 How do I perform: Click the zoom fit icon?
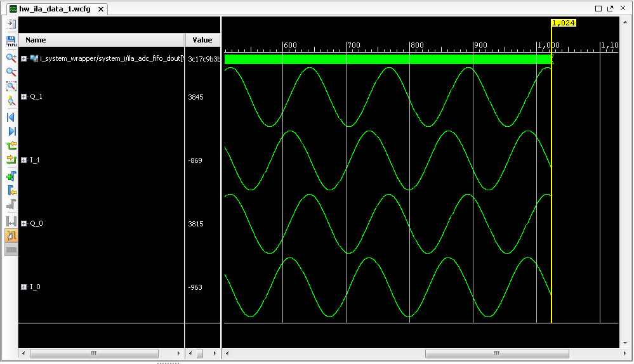coord(11,86)
